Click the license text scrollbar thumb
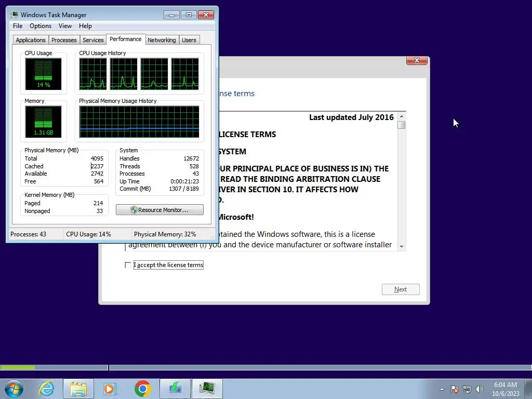The image size is (532, 399). point(402,125)
